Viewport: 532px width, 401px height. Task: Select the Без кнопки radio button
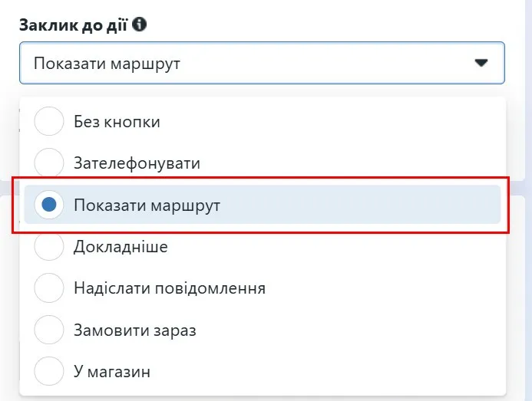tap(50, 121)
